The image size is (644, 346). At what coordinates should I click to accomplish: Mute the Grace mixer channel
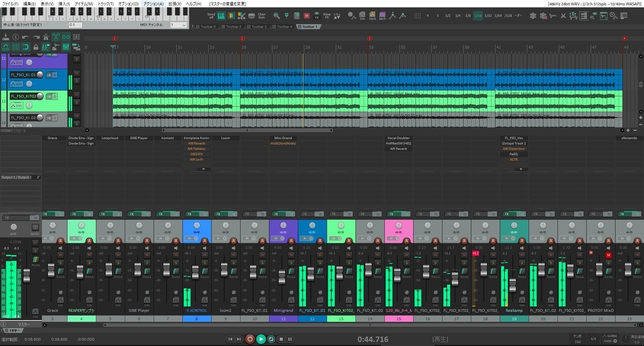pos(60,255)
